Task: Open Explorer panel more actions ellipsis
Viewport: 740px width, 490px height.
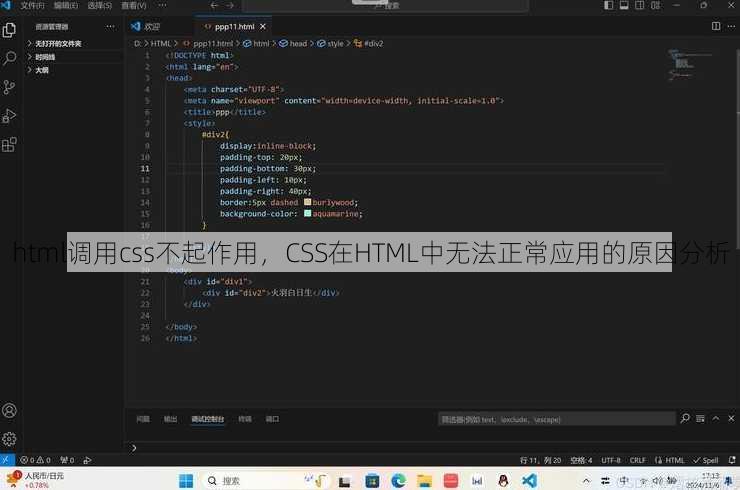Action: pyautogui.click(x=110, y=27)
